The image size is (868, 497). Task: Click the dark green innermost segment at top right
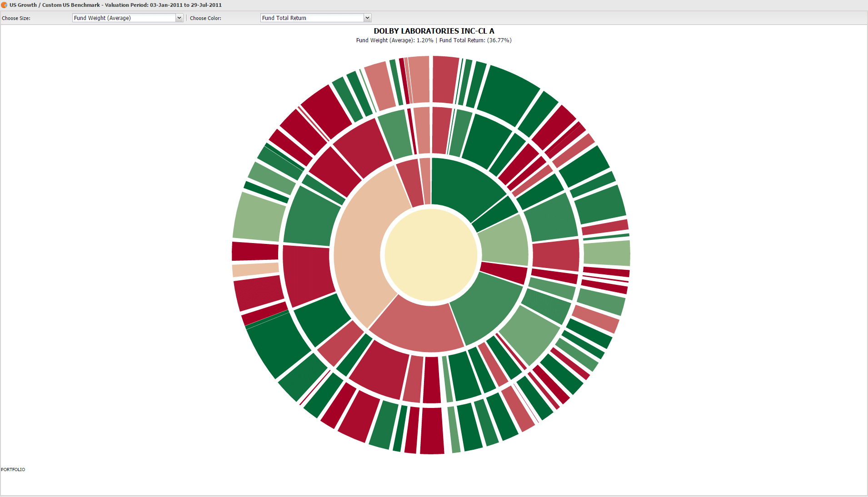464,186
